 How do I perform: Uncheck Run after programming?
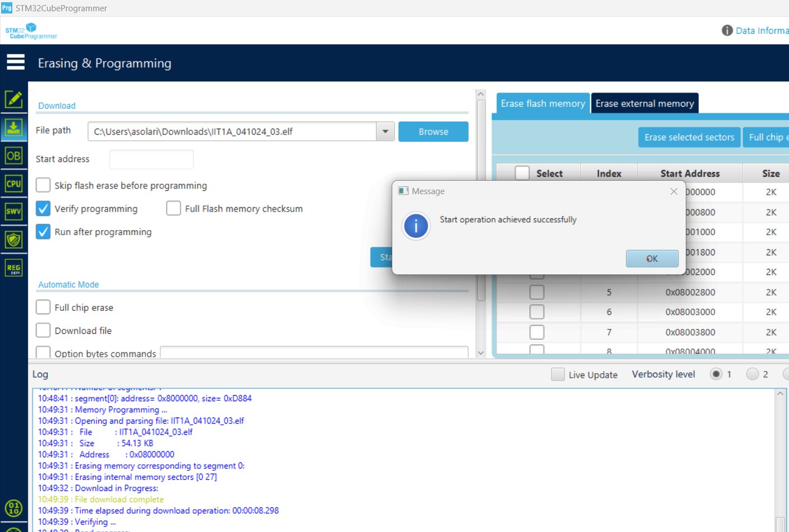(43, 232)
